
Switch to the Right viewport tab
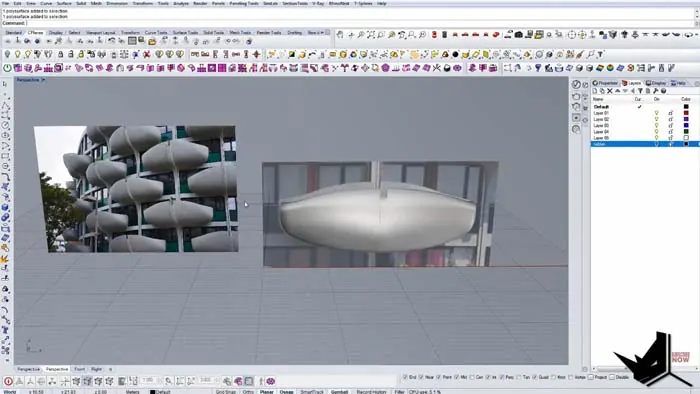[96, 369]
